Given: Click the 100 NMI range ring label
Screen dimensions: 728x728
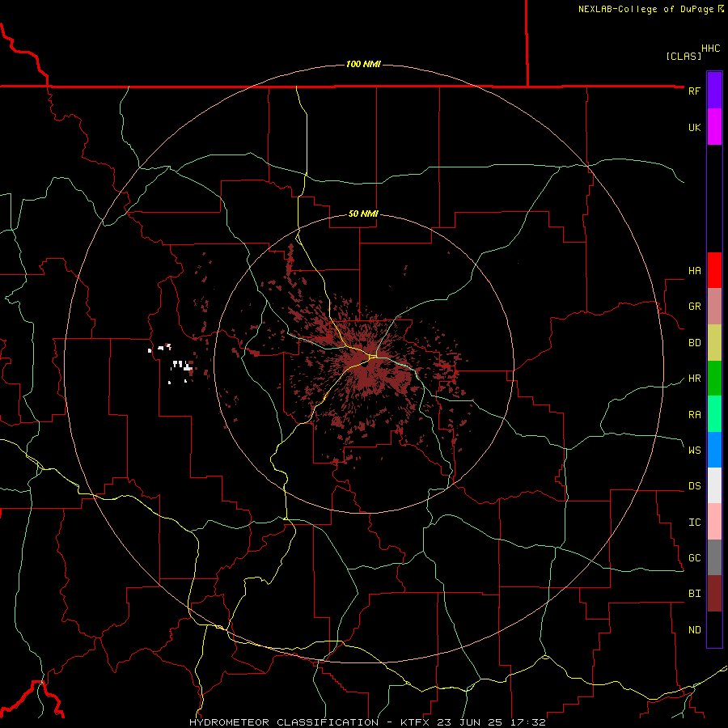Looking at the screenshot, I should point(363,64).
